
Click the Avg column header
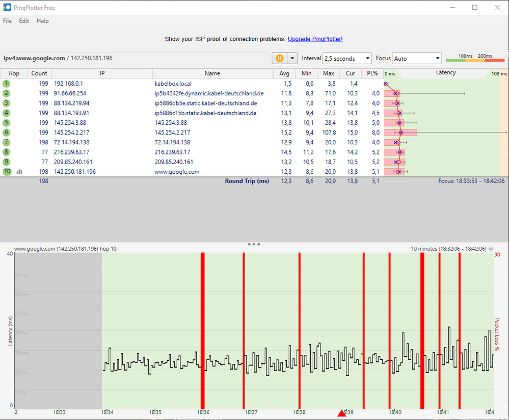(284, 73)
